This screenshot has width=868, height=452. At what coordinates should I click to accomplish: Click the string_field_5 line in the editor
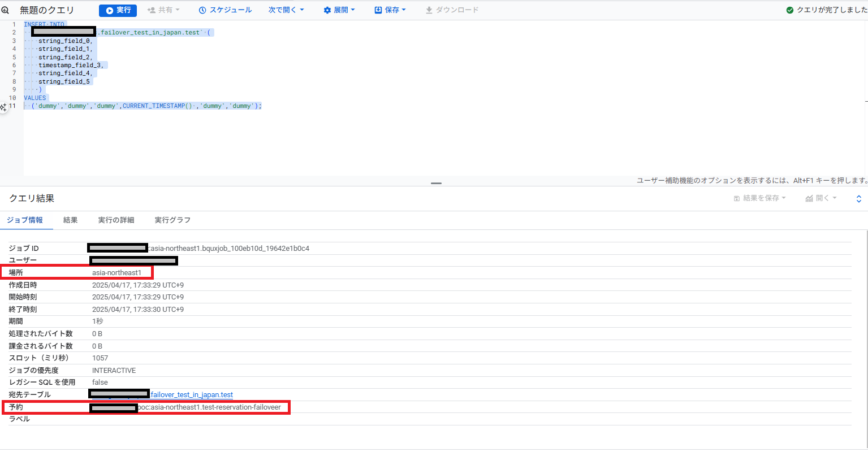(64, 81)
